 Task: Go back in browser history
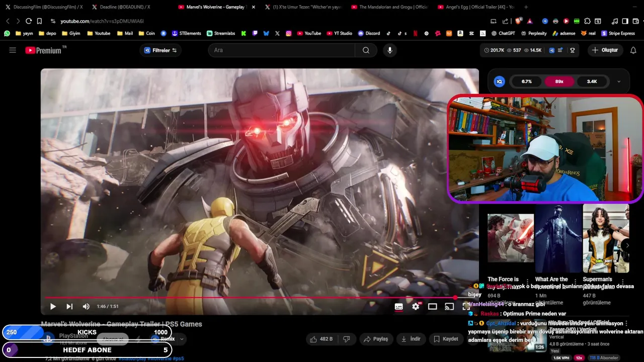coord(8,21)
